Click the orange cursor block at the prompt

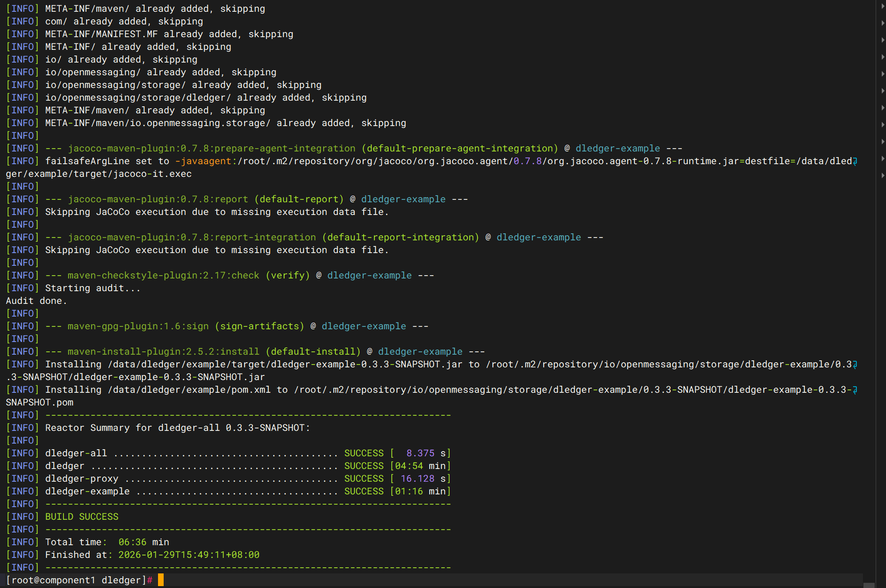click(161, 580)
